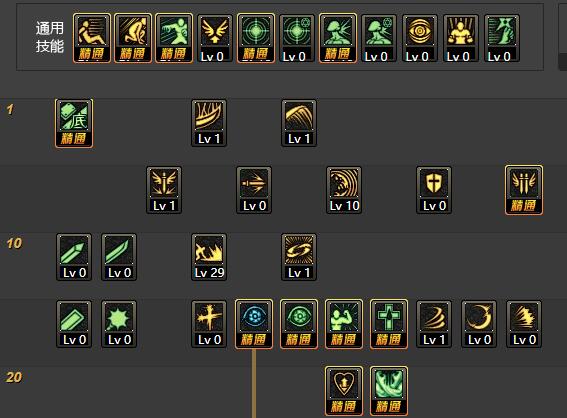Choose the glowing cross slash Lv 0 skill
The width and height of the screenshot is (567, 418).
coord(209,324)
